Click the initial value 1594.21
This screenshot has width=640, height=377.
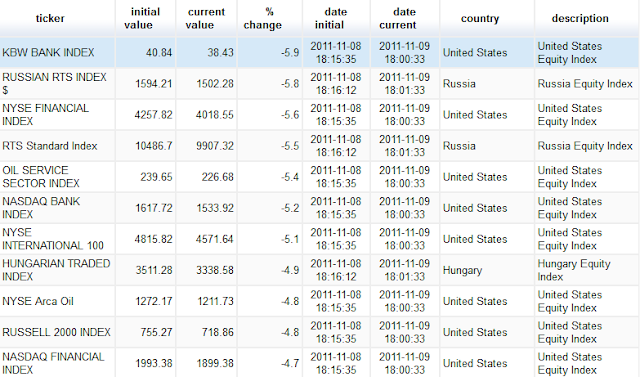point(153,84)
